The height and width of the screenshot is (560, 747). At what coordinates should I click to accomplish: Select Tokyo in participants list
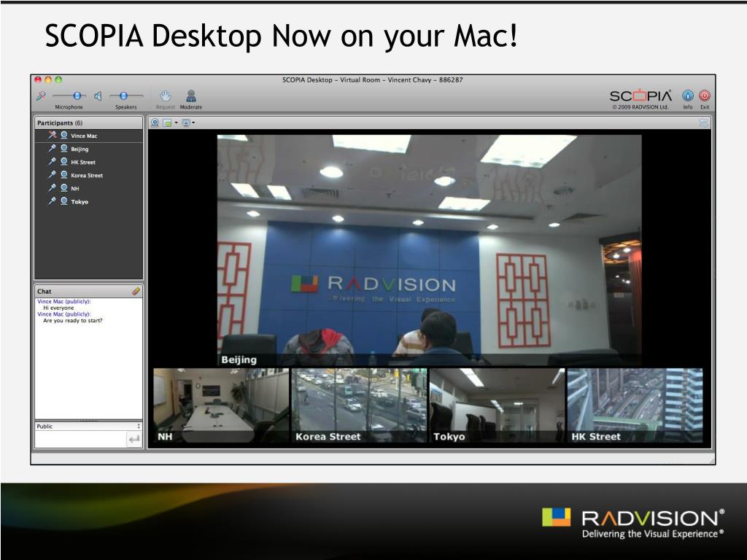click(x=88, y=202)
